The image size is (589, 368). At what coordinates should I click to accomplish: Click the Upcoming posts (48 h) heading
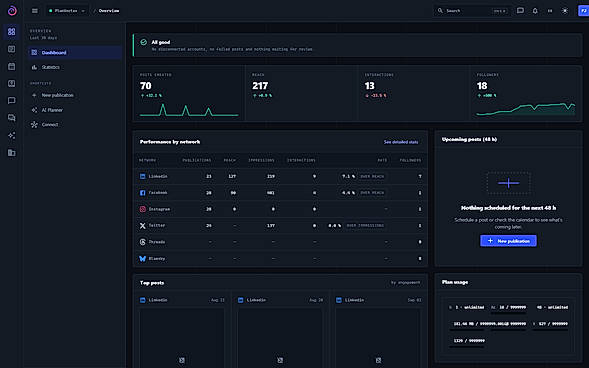tap(469, 139)
